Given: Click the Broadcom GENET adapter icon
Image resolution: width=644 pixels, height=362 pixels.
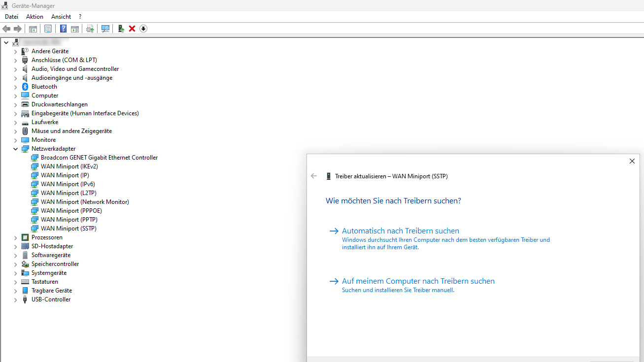Looking at the screenshot, I should click(34, 158).
